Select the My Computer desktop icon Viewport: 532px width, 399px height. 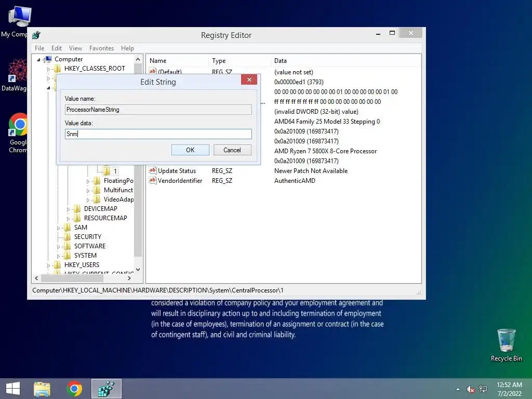pyautogui.click(x=15, y=21)
